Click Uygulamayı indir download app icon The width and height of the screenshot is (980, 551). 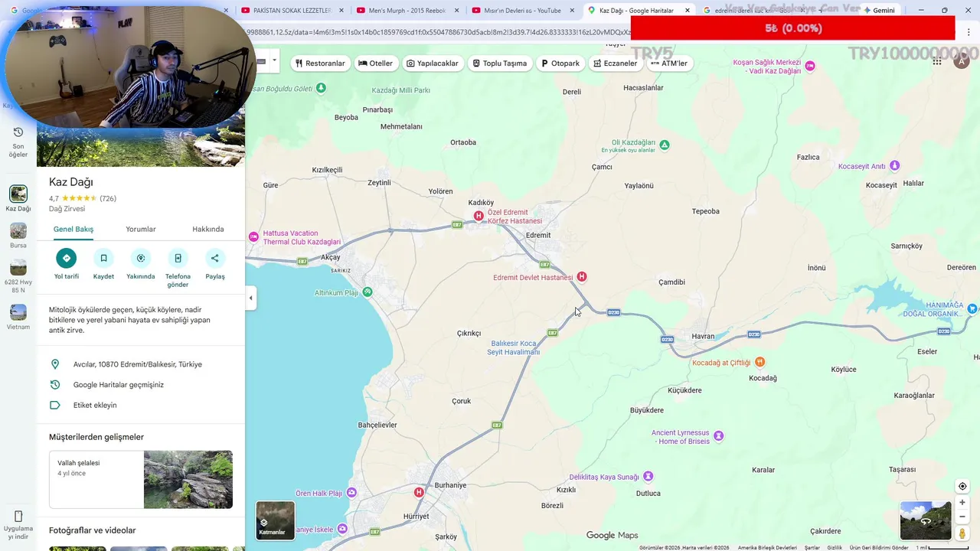pyautogui.click(x=18, y=516)
